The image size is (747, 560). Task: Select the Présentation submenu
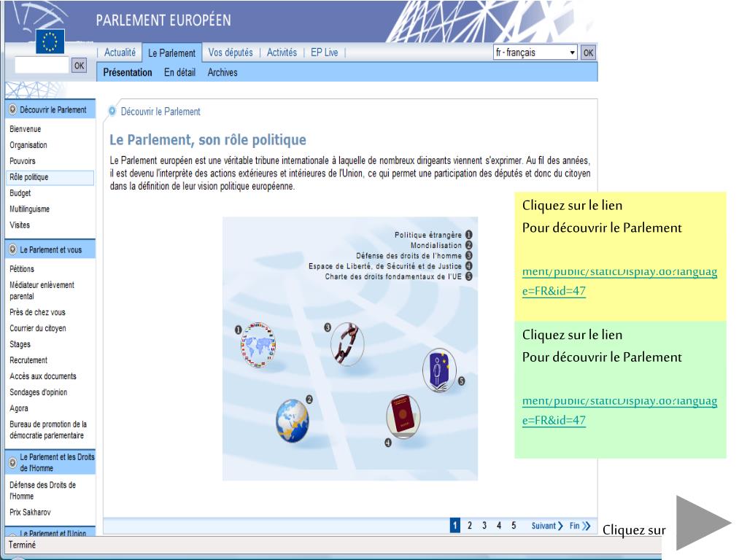(x=128, y=72)
